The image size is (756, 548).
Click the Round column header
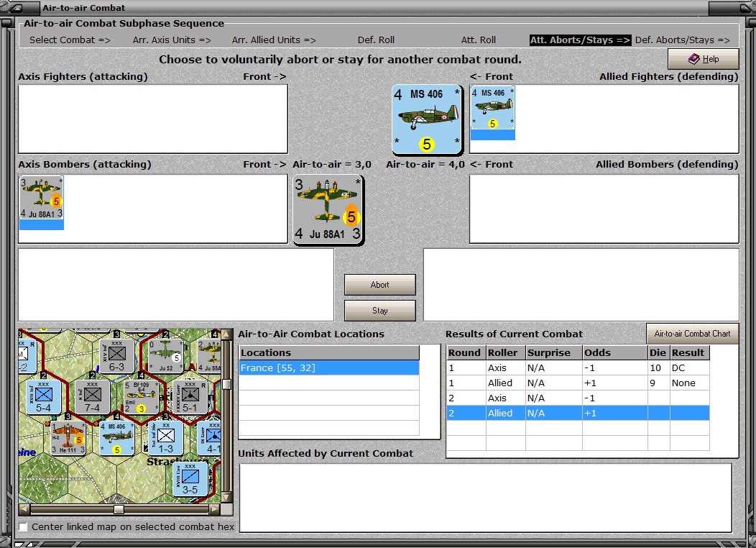coord(466,352)
